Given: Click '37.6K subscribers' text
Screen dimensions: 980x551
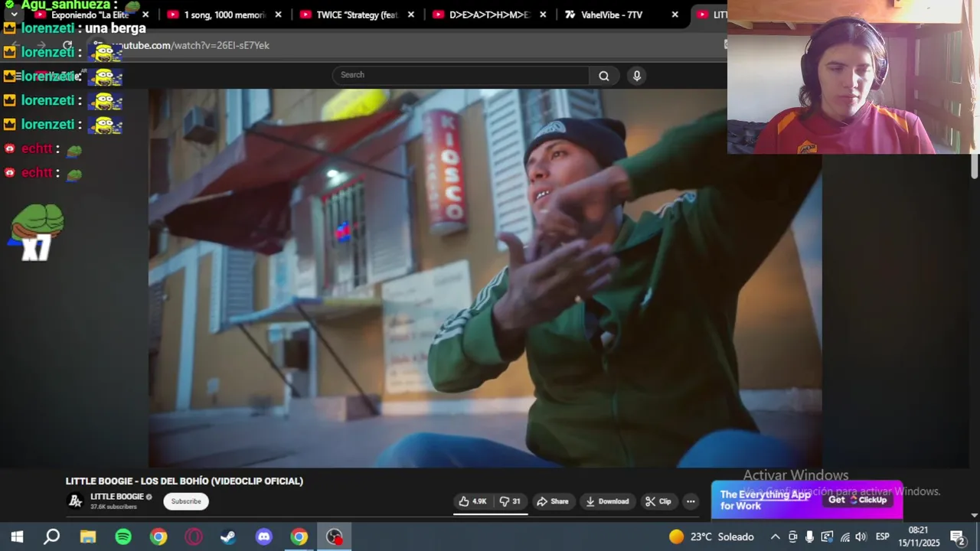Looking at the screenshot, I should (x=113, y=507).
